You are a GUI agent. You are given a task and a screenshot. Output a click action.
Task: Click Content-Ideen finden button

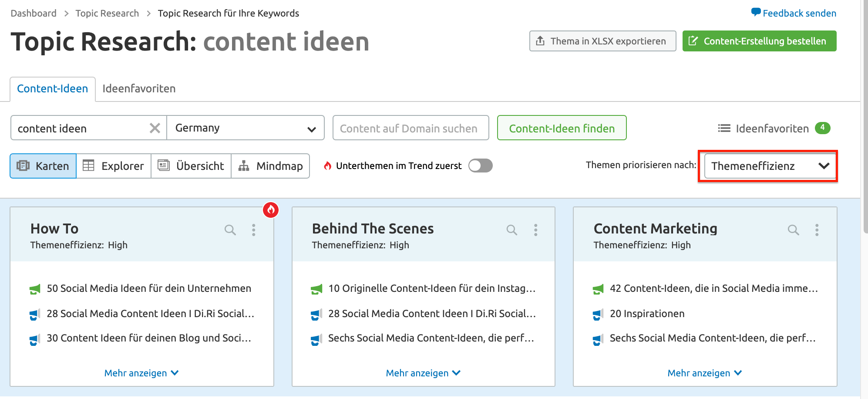coord(562,128)
